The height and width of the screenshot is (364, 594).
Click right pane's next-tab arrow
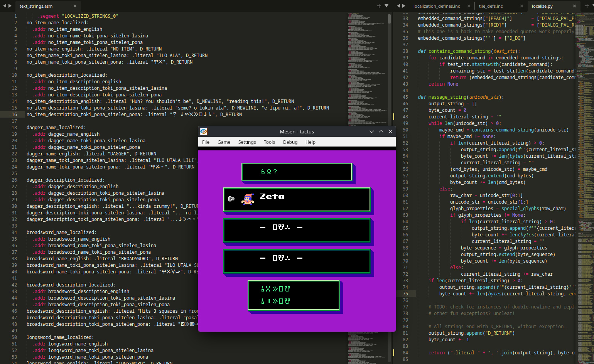pyautogui.click(x=404, y=6)
